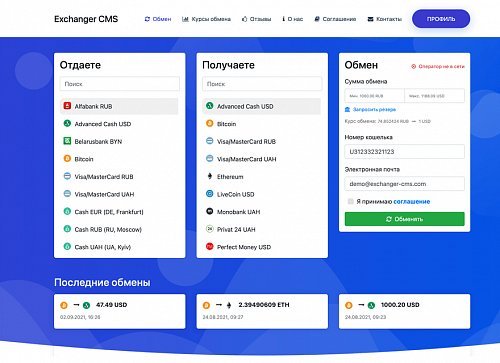Click the operator offline status icon
Screen dimensions: 500x363
[414, 66]
